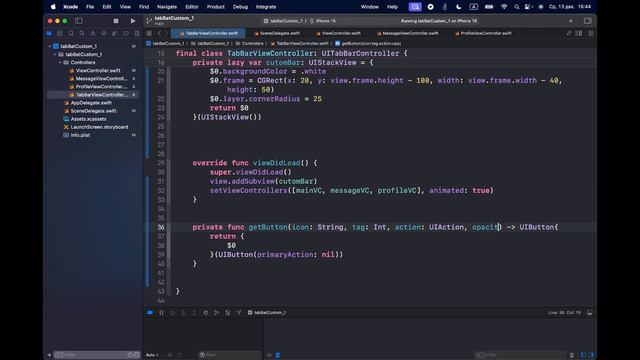Click the plus Library button in the toolbar
Image resolution: width=640 pixels, height=360 pixels.
point(571,21)
